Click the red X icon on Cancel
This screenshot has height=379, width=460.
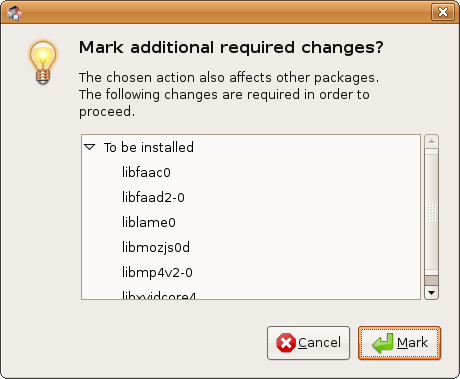[x=286, y=343]
